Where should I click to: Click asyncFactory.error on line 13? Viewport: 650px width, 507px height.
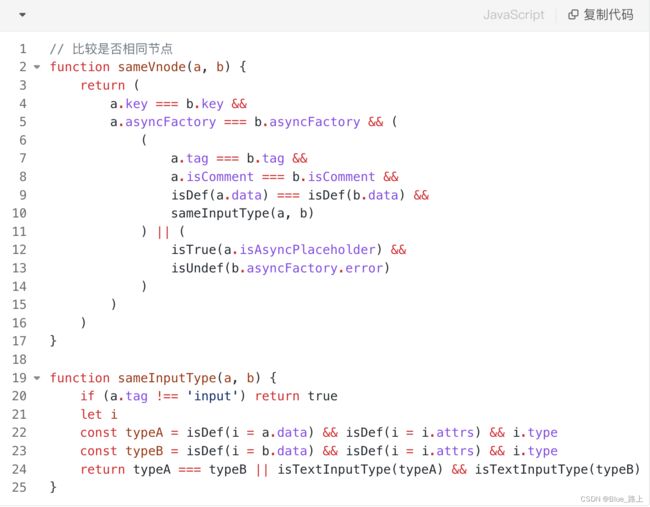(314, 268)
